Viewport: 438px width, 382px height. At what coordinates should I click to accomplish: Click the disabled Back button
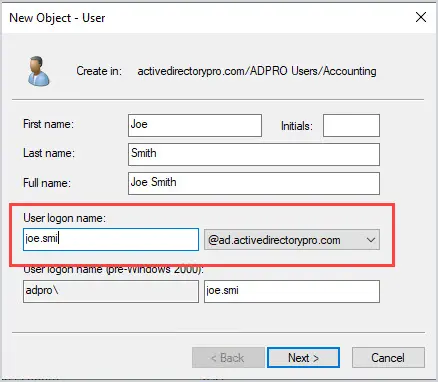pos(228,358)
